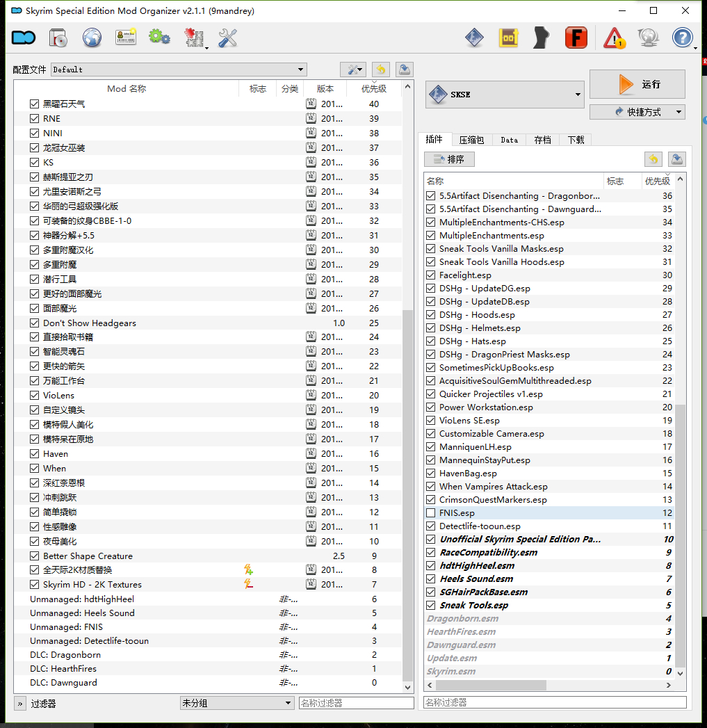Open the Install Mod archive icon
Viewport: 707px width, 728px height.
(x=58, y=38)
